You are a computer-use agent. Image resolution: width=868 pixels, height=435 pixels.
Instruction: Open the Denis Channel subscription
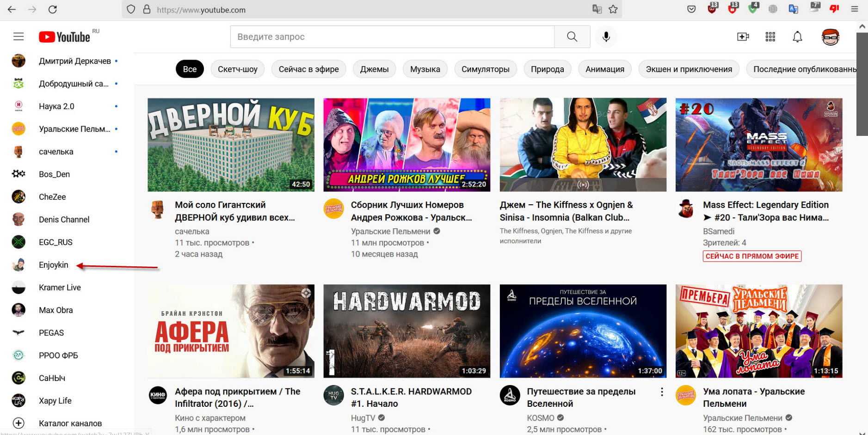(65, 220)
